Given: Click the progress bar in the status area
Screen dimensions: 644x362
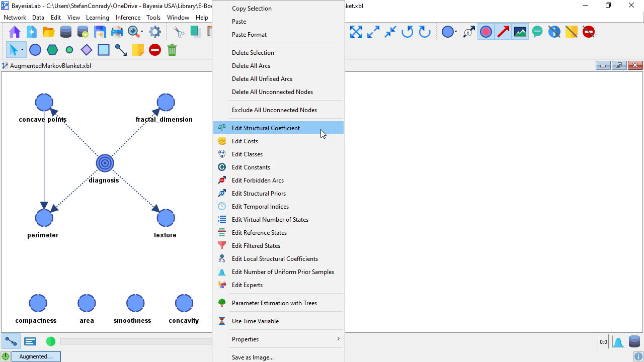Looking at the screenshot, I should pos(136,341).
